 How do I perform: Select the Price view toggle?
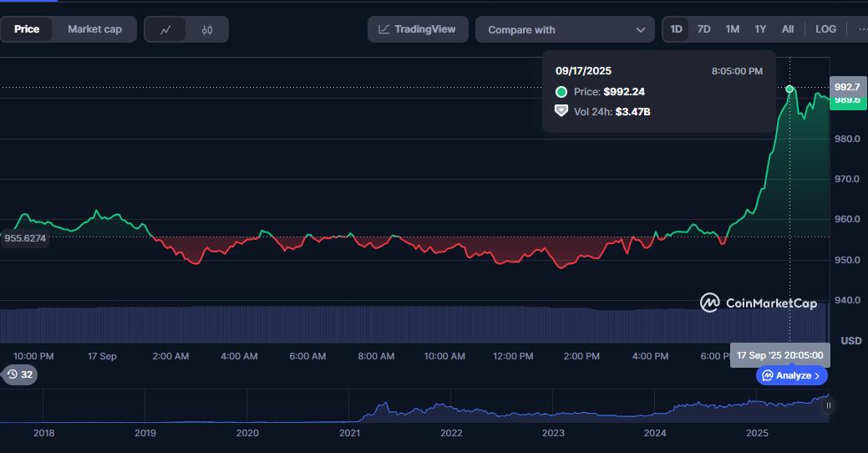[27, 29]
